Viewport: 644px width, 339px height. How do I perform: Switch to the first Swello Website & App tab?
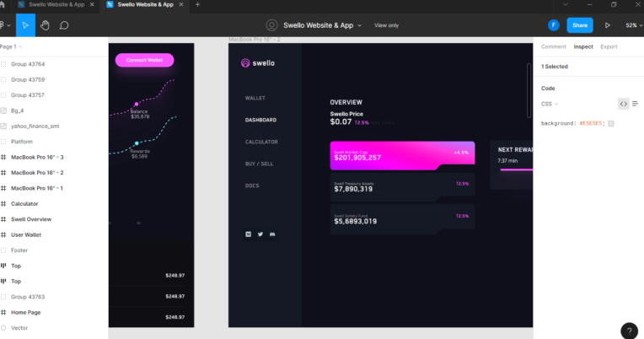tap(56, 4)
